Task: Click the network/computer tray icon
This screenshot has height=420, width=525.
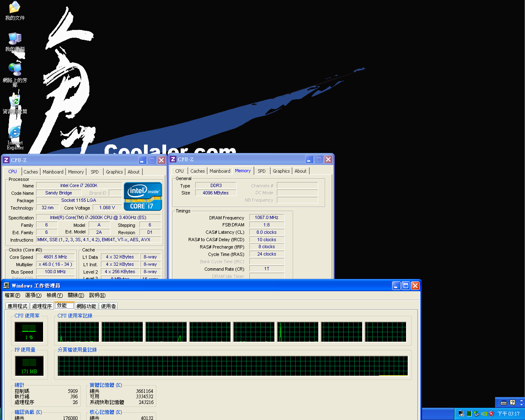Action: (x=461, y=413)
